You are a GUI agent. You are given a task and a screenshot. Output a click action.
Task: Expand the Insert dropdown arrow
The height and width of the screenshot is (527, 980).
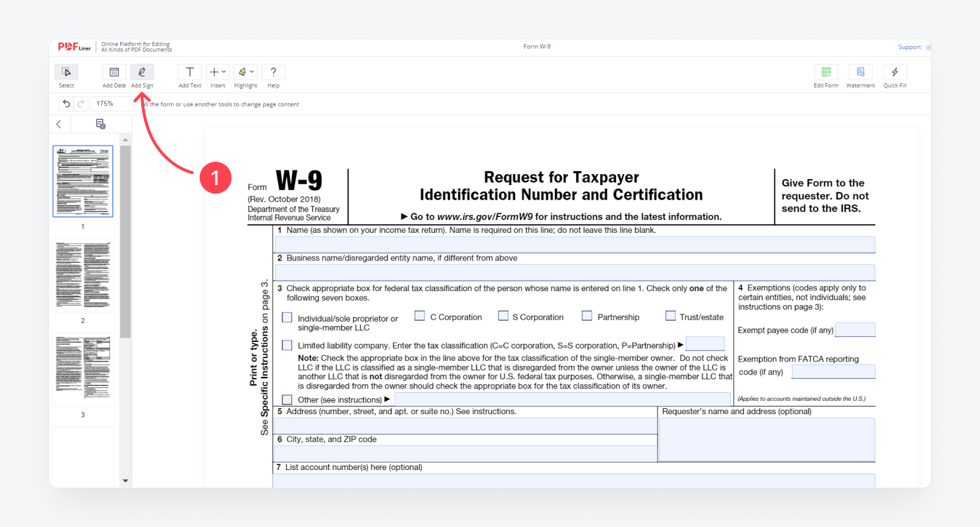pos(224,72)
